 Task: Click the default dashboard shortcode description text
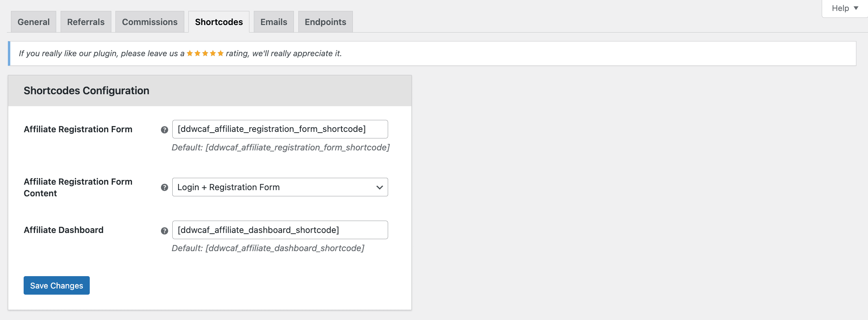click(x=268, y=248)
